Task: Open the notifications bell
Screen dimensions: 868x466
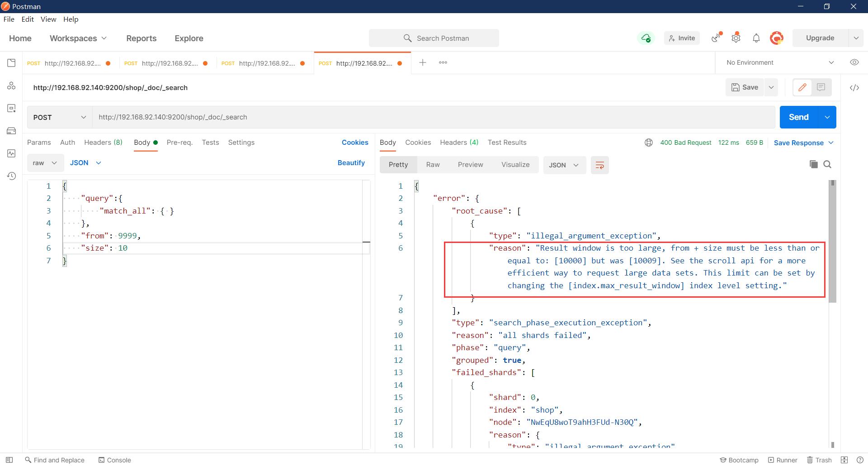Action: click(756, 38)
